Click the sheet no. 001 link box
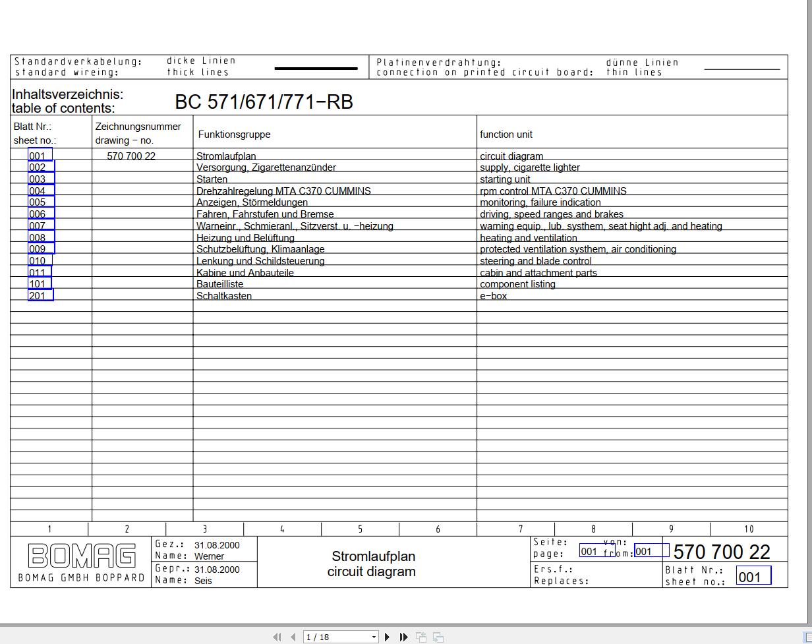Image resolution: width=812 pixels, height=644 pixels. 753,577
